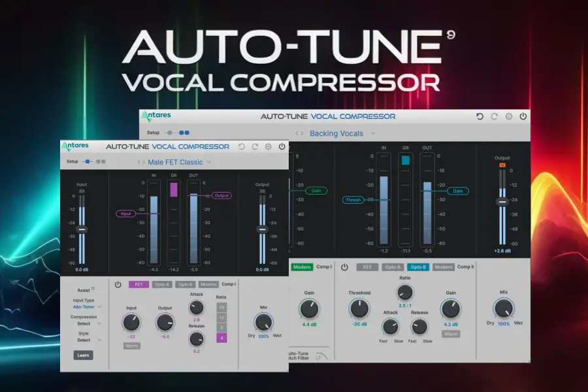Click redo icon in Backing Vocals window
This screenshot has height=392, width=588.
495,116
